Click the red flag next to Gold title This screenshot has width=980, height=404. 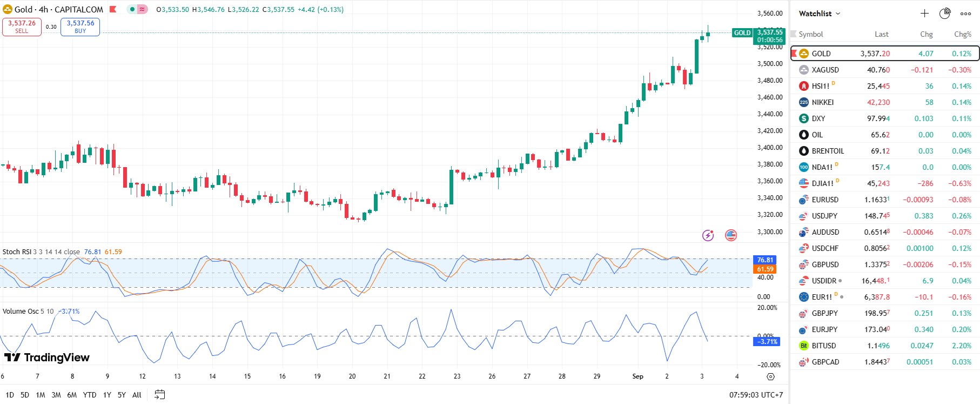point(113,9)
